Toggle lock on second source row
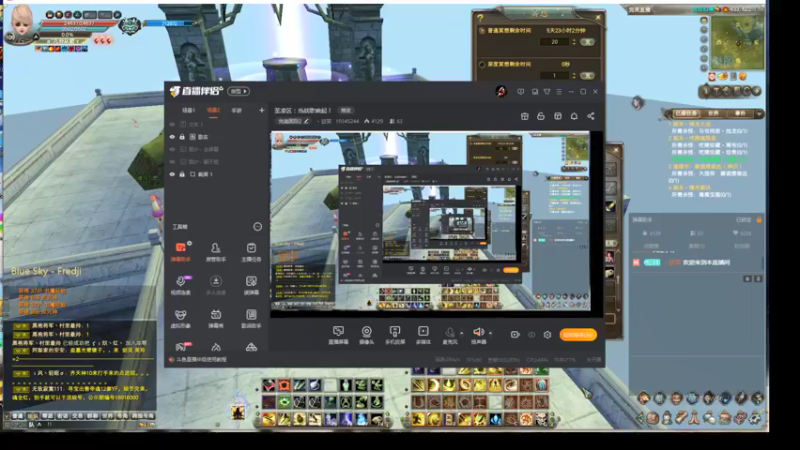The width and height of the screenshot is (800, 450). point(182,137)
